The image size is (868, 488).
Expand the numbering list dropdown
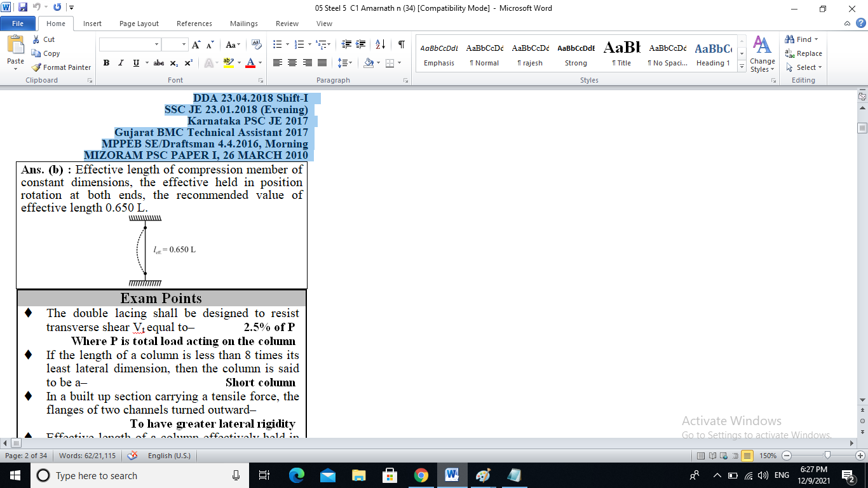pos(309,44)
